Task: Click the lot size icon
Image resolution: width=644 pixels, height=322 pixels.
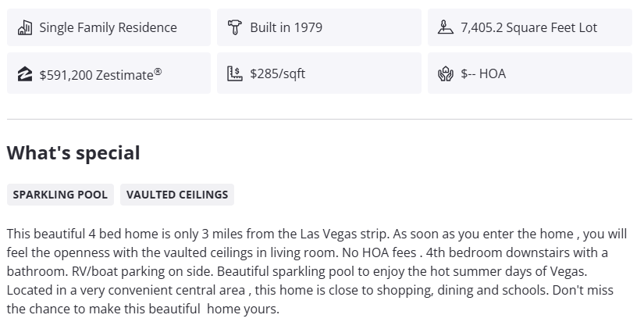Action: (445, 28)
